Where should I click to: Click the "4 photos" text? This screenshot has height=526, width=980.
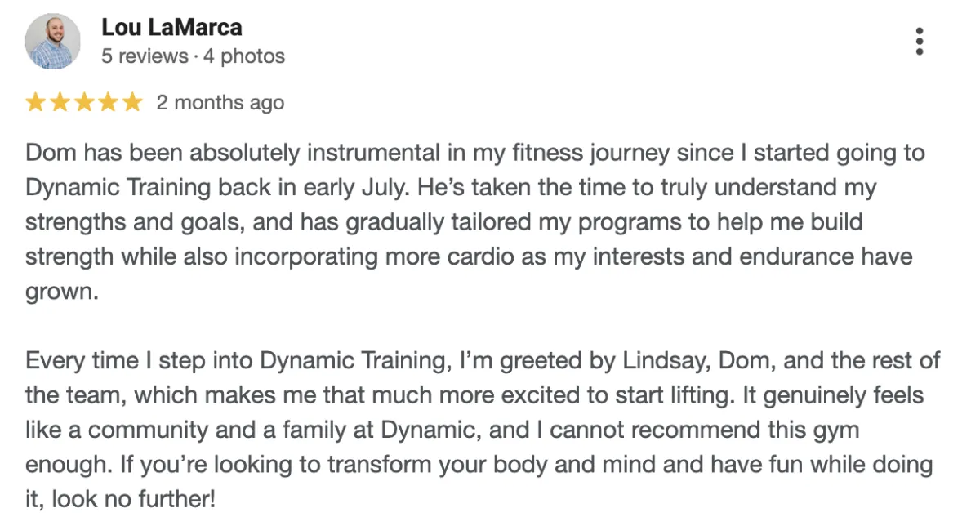[244, 56]
